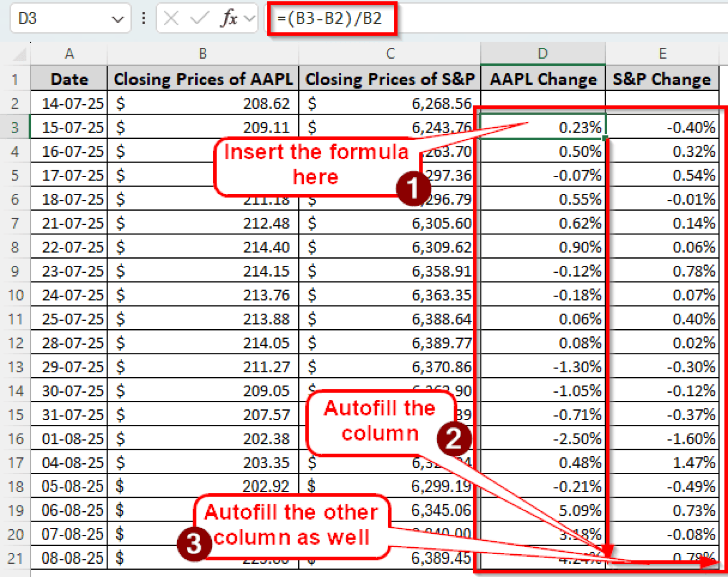Select row 21 header

pyautogui.click(x=16, y=558)
